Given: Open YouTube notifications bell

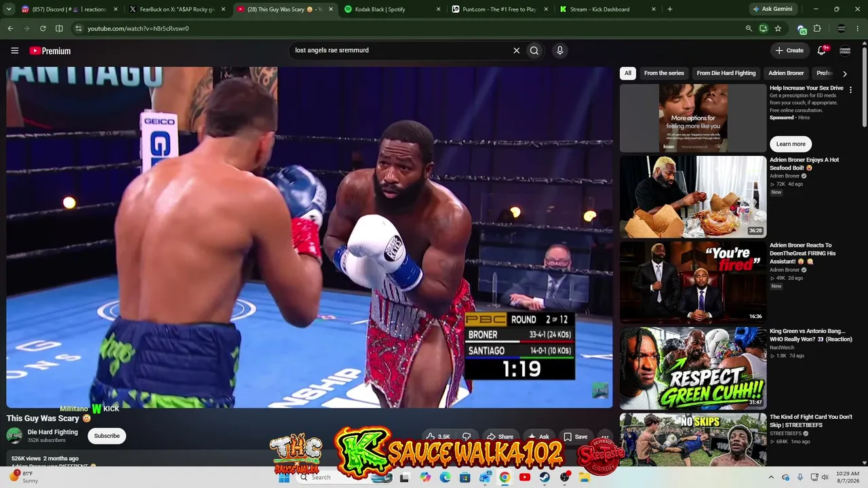Looking at the screenshot, I should point(822,50).
